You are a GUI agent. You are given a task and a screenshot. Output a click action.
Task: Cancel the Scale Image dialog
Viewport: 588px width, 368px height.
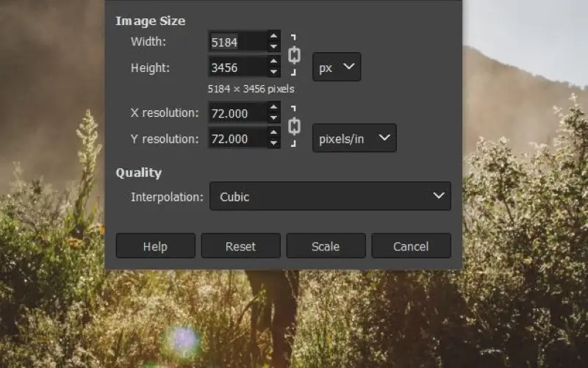point(411,246)
